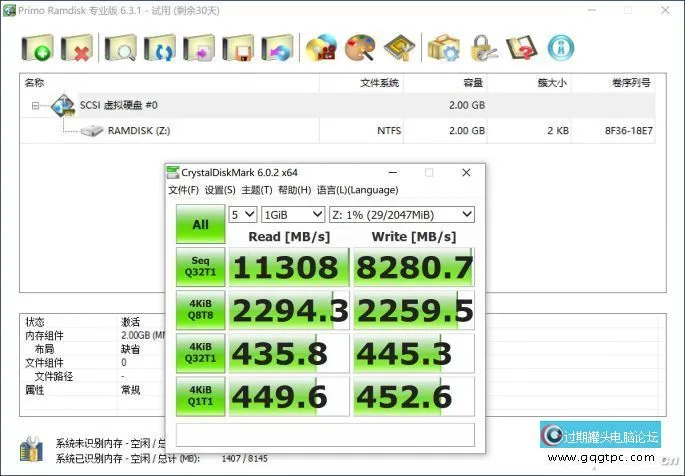This screenshot has height=476, width=685.
Task: Open the 设置(S) menu in CrystalDiskMark
Action: coord(220,190)
